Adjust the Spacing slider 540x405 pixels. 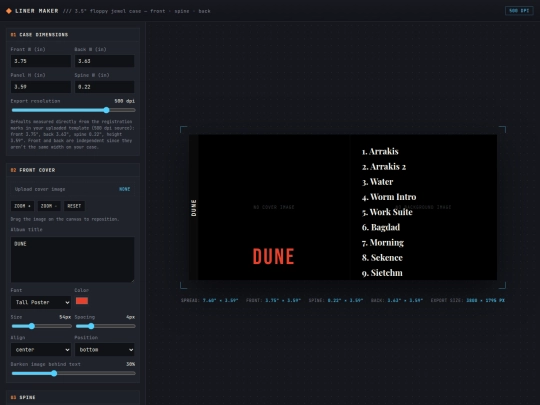click(105, 326)
